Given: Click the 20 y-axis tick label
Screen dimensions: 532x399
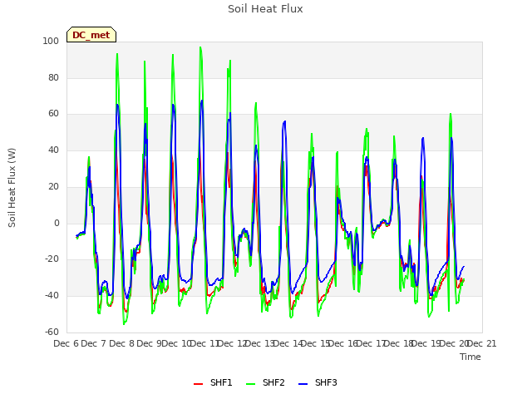Looking at the screenshot, I should (53, 186).
